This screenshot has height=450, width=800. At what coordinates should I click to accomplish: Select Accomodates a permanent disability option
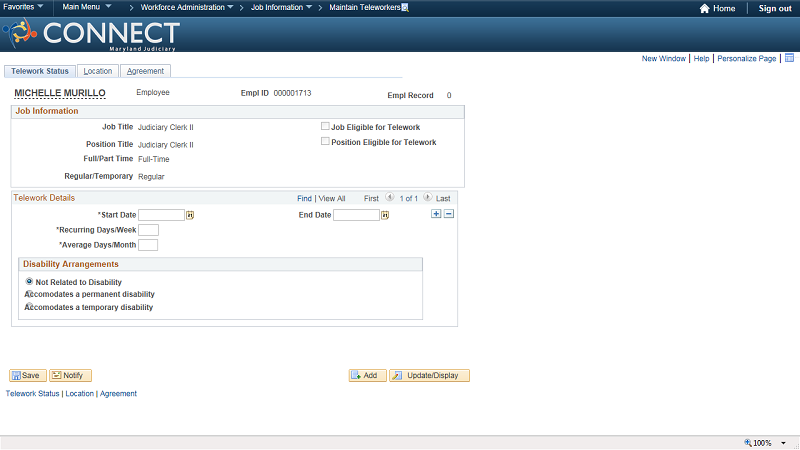pyautogui.click(x=29, y=293)
